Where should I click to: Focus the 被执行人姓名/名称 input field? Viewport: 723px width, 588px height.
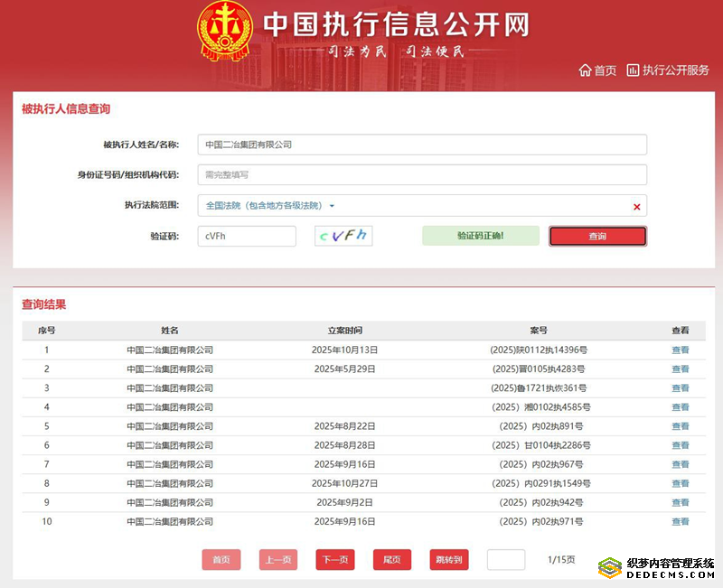coord(422,145)
